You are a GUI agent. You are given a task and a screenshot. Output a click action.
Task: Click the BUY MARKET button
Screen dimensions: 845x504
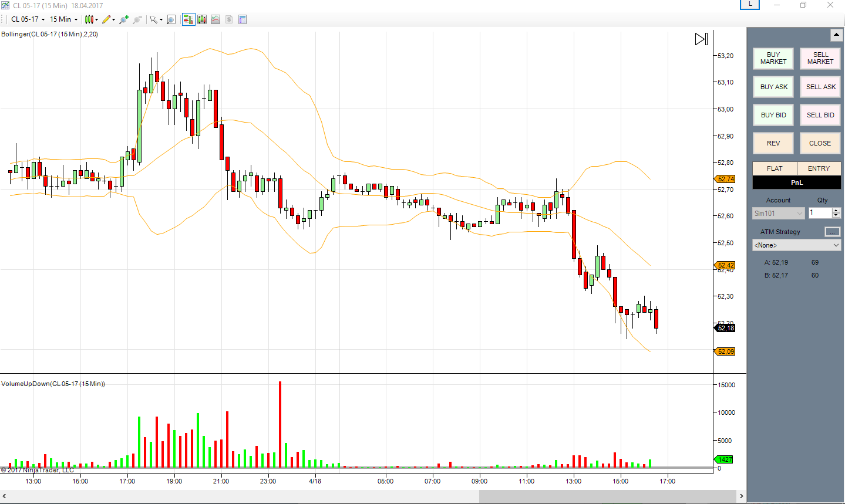[x=773, y=58]
